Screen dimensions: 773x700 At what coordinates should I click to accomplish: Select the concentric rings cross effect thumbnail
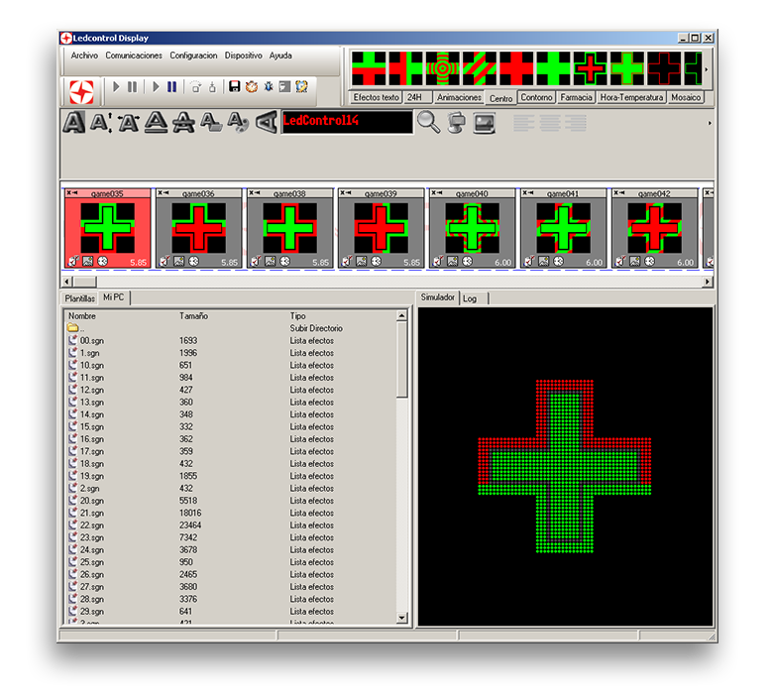tap(442, 68)
